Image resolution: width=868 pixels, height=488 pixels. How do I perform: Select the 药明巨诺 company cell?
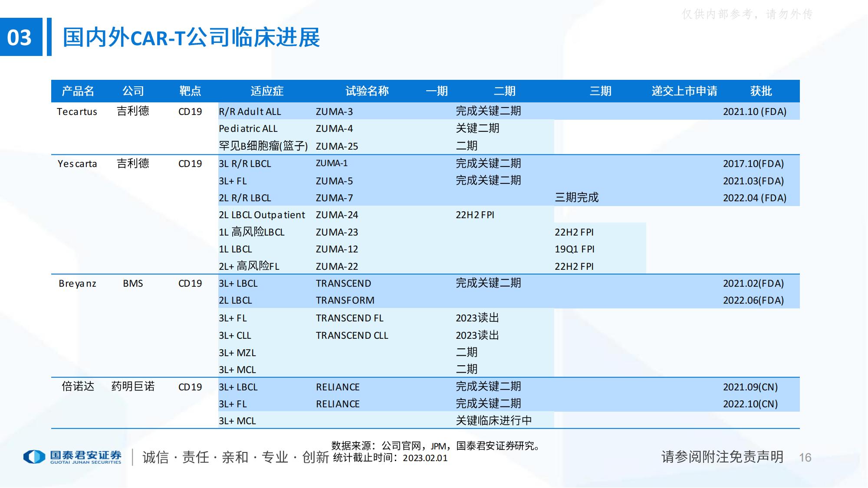pyautogui.click(x=133, y=386)
